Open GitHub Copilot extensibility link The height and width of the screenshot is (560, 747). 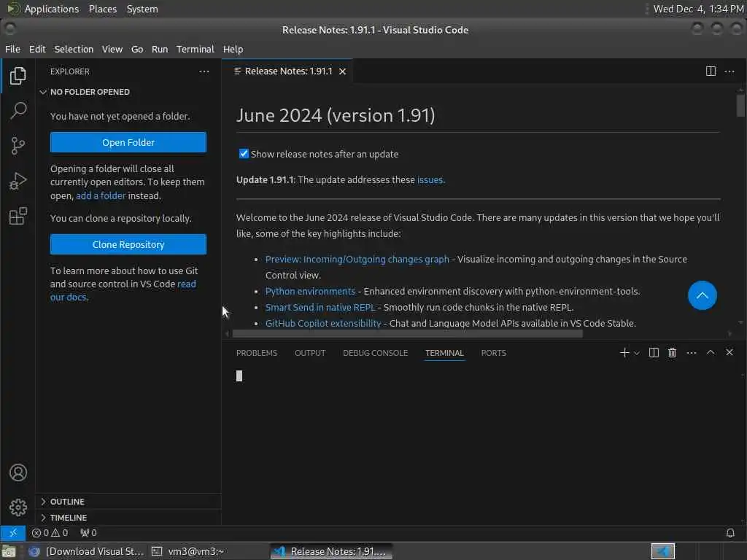(x=323, y=323)
